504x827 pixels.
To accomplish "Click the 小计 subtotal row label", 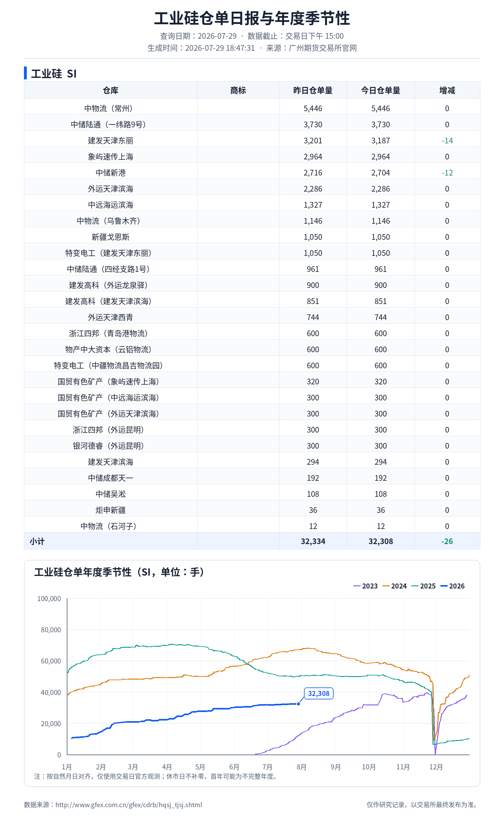I will pyautogui.click(x=37, y=541).
